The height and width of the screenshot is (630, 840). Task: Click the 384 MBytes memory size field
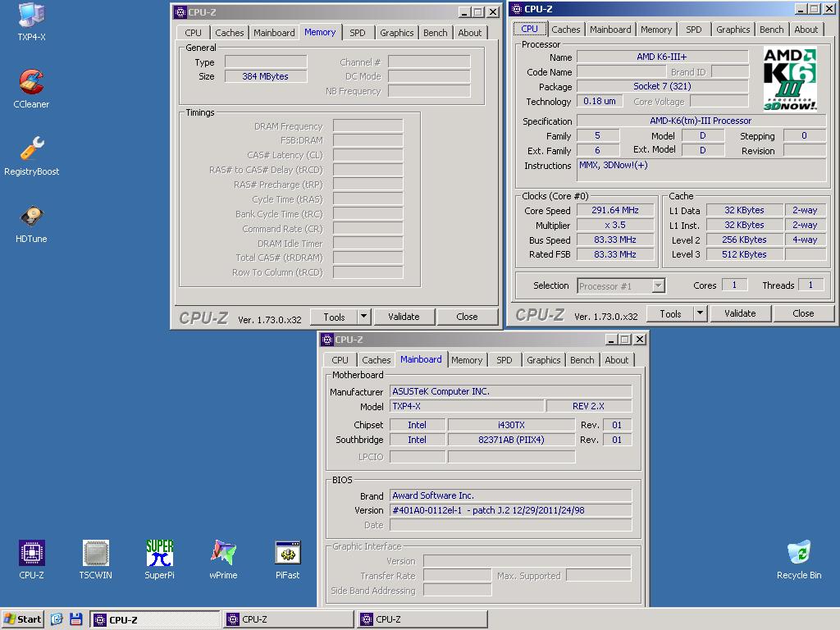(x=266, y=76)
